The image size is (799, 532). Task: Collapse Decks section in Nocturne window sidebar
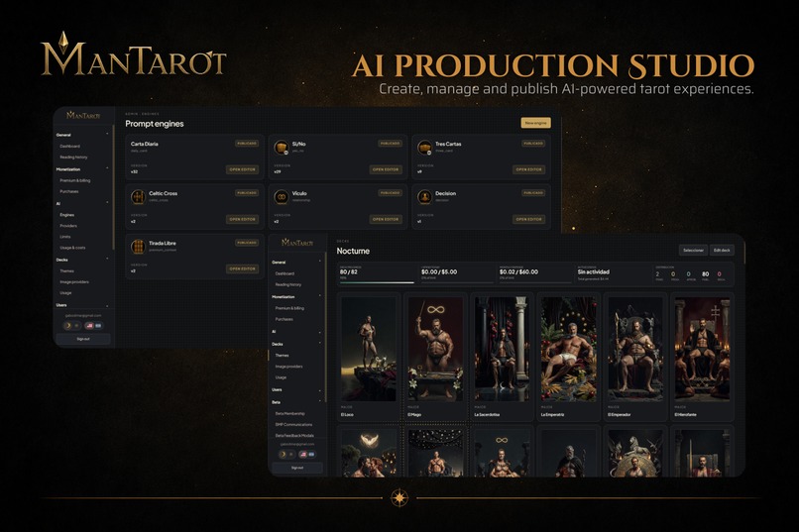[320, 344]
